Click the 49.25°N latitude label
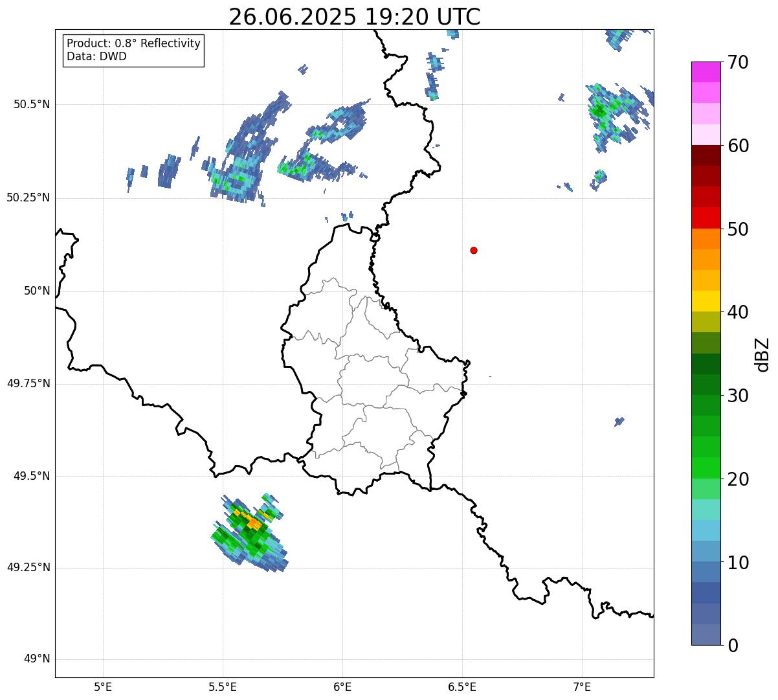 (x=28, y=567)
